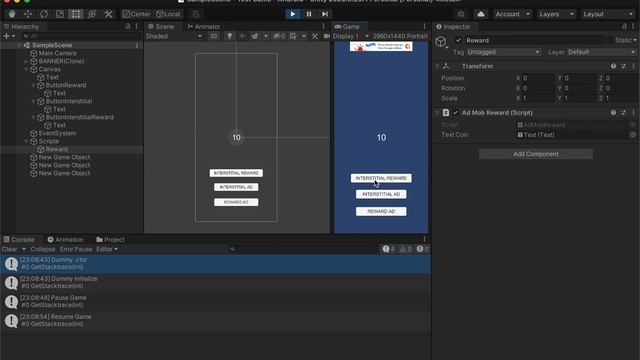Open Transform component options menu

pyautogui.click(x=633, y=66)
